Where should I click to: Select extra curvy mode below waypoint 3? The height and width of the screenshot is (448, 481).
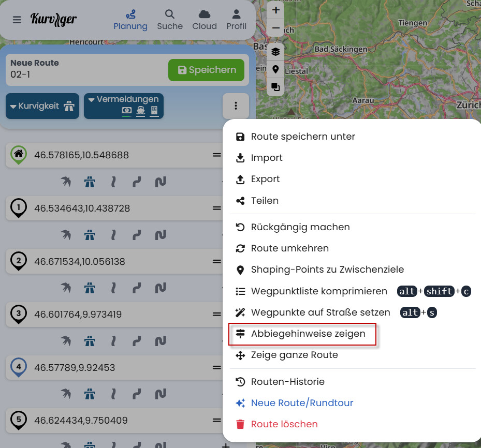[161, 341]
